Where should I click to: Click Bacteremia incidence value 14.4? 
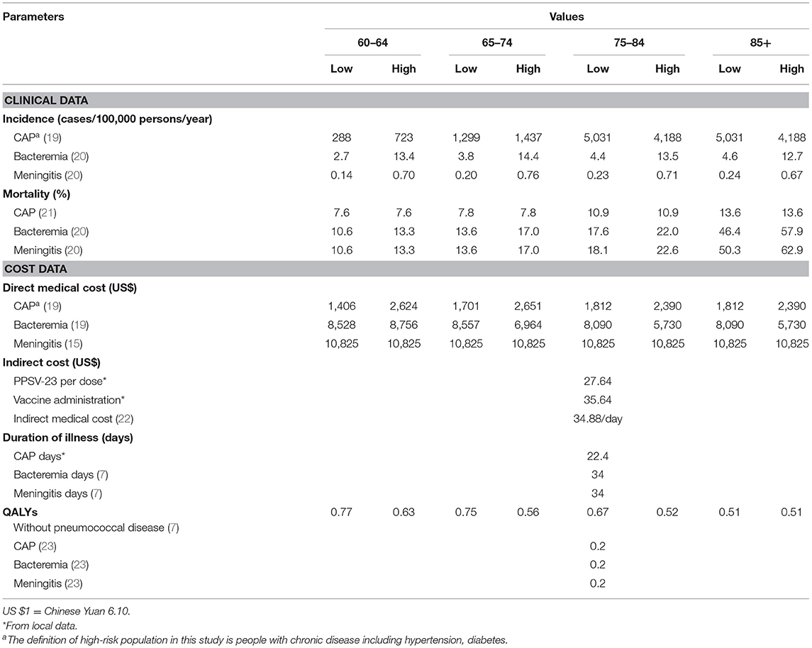click(528, 156)
